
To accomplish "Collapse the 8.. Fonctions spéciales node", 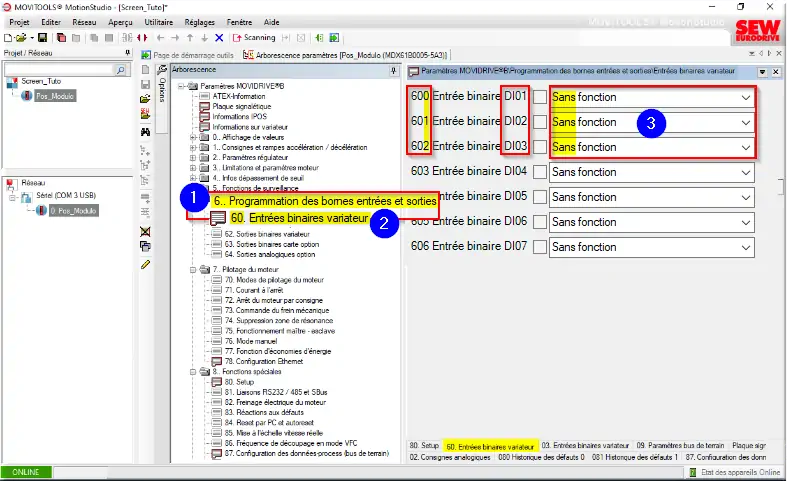I will pos(193,372).
